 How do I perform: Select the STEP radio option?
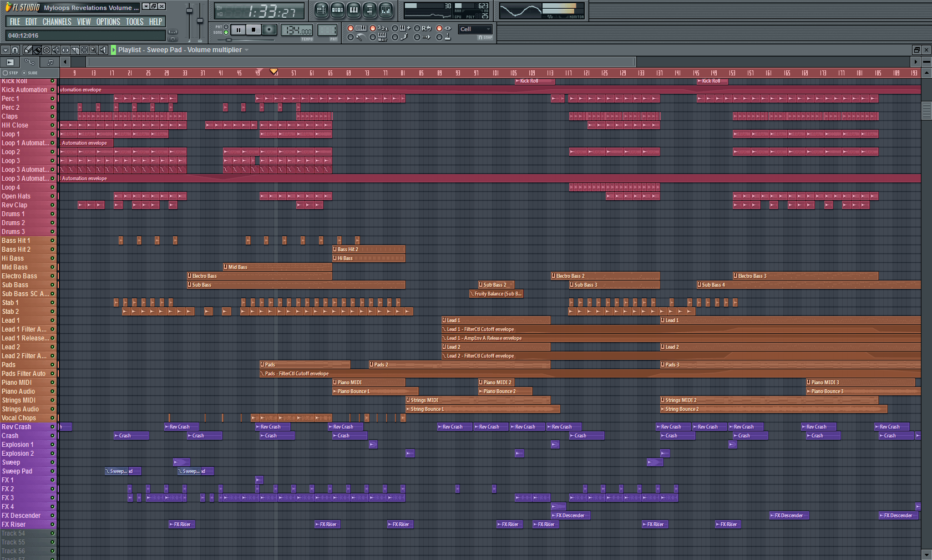[6, 73]
